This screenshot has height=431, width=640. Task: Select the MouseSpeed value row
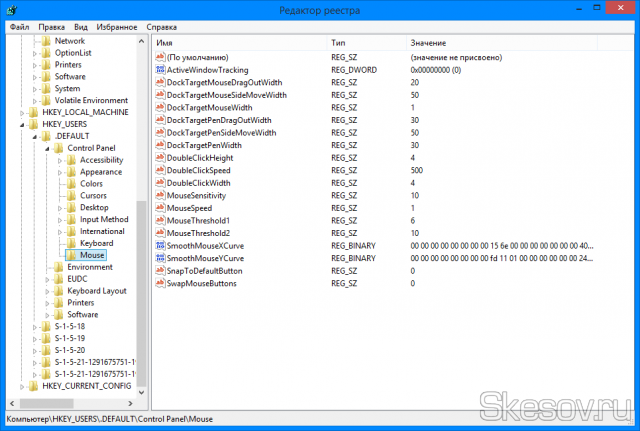pos(189,208)
